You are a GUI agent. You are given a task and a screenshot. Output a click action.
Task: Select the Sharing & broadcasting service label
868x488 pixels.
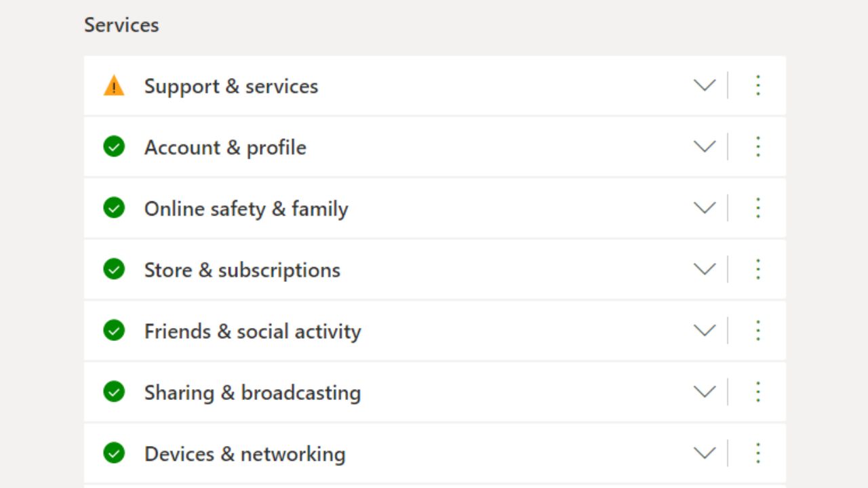tap(252, 392)
